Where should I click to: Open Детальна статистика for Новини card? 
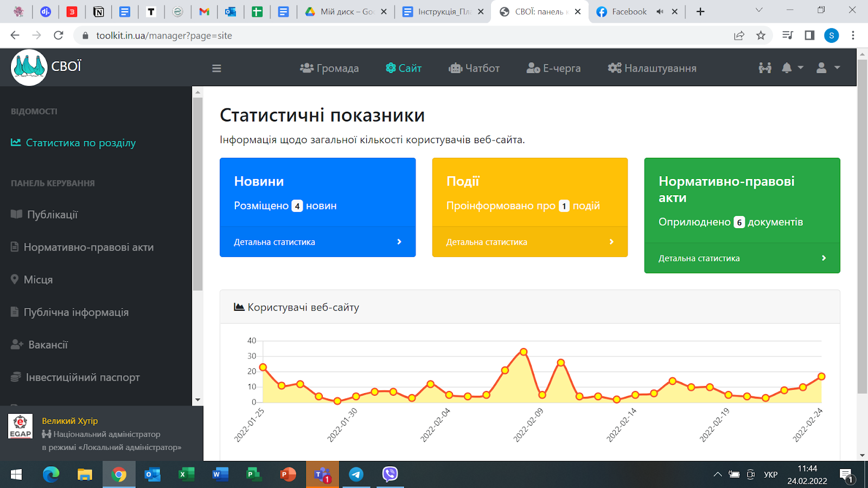[x=317, y=242]
